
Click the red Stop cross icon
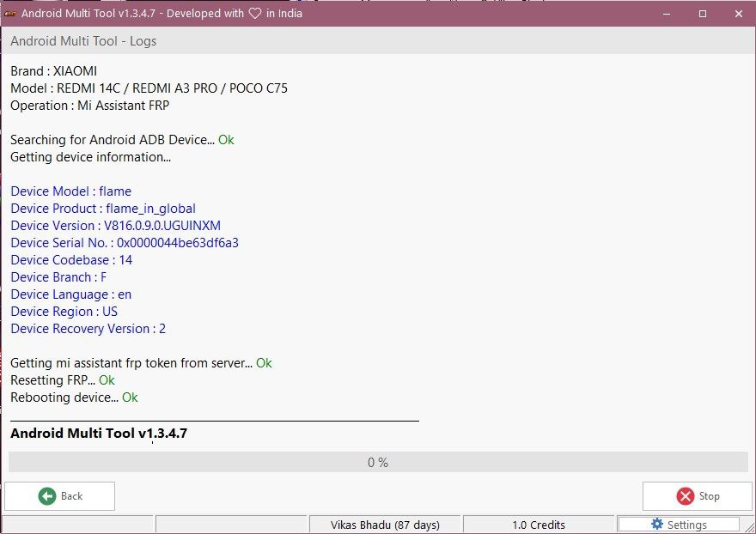(x=686, y=496)
